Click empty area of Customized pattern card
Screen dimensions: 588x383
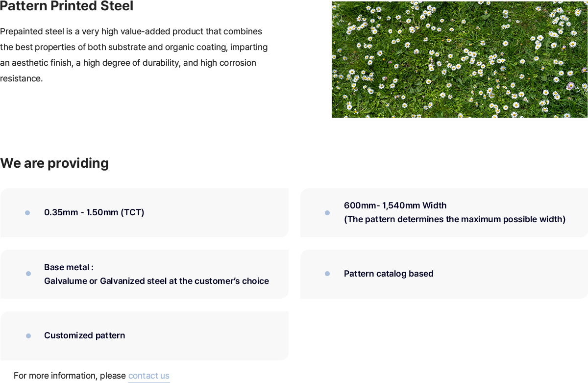pos(206,336)
